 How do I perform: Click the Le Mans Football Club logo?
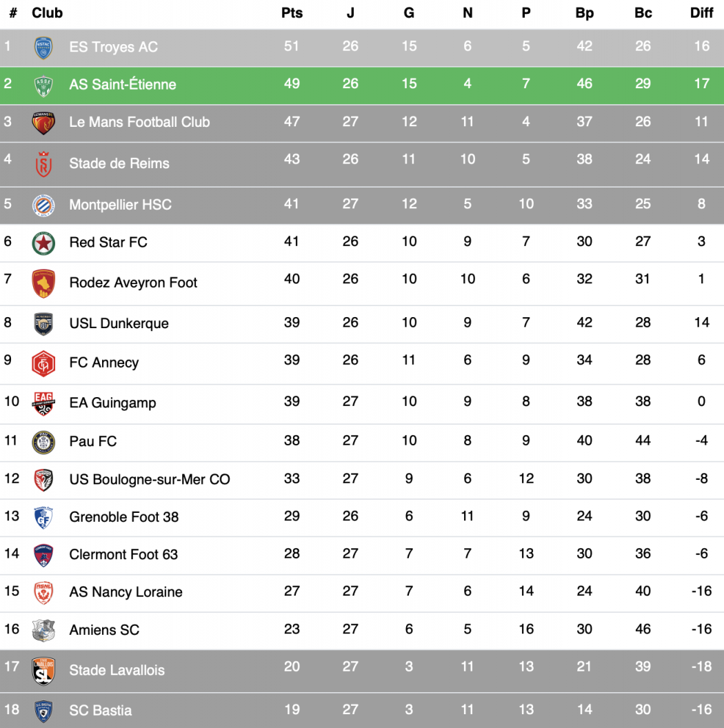pyautogui.click(x=43, y=123)
